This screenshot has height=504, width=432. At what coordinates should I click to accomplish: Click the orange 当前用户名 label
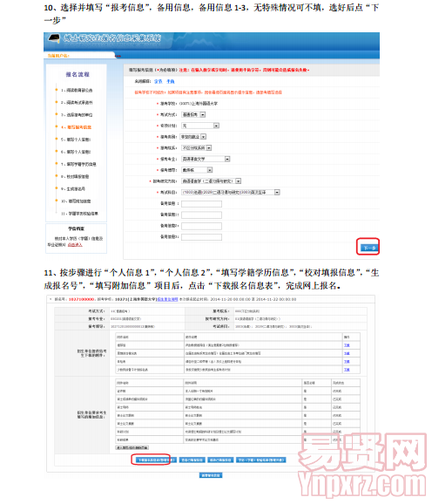pos(58,56)
